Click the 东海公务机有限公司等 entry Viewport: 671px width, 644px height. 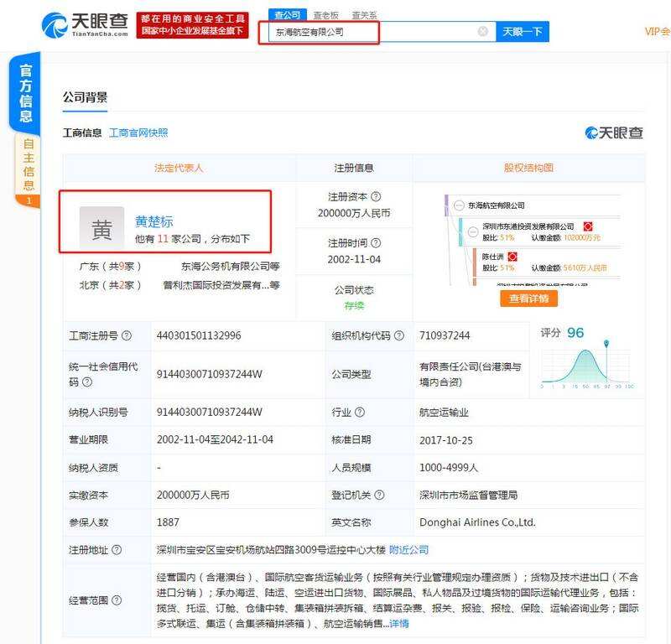[x=230, y=266]
